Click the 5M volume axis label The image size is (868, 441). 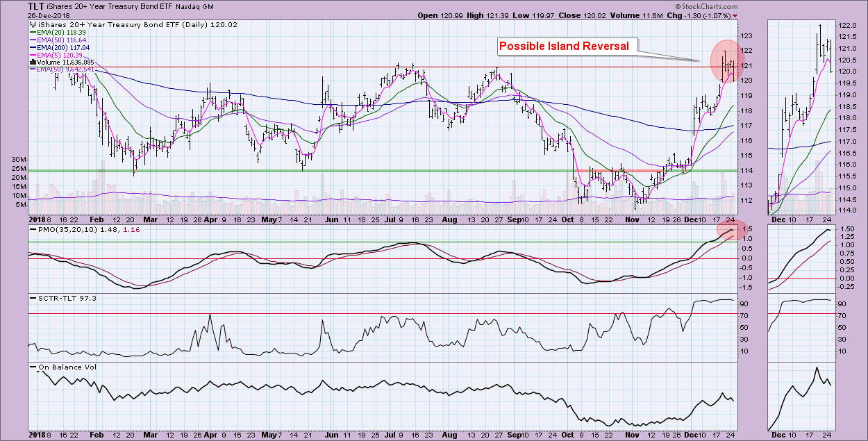click(x=19, y=204)
